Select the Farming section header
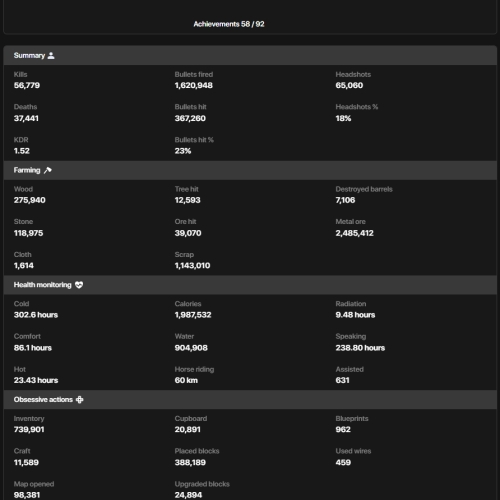Screen dimensions: 500x500 coord(250,170)
